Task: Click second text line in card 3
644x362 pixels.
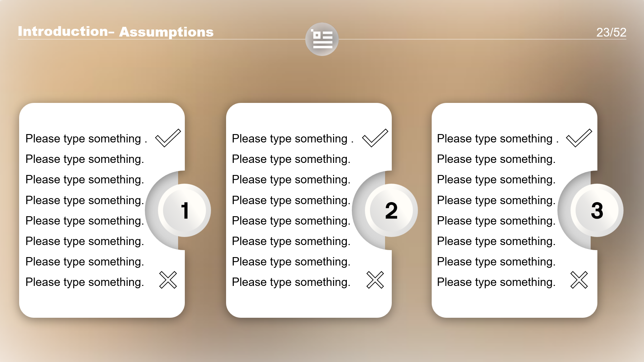Action: [x=496, y=159]
